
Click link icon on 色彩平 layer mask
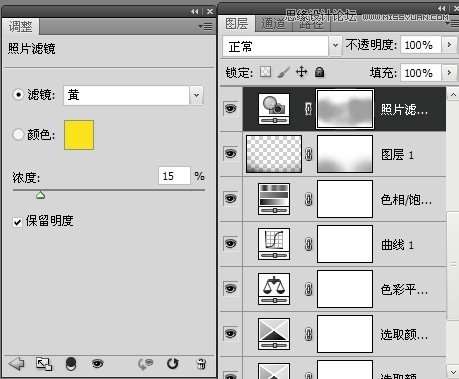pyautogui.click(x=309, y=289)
